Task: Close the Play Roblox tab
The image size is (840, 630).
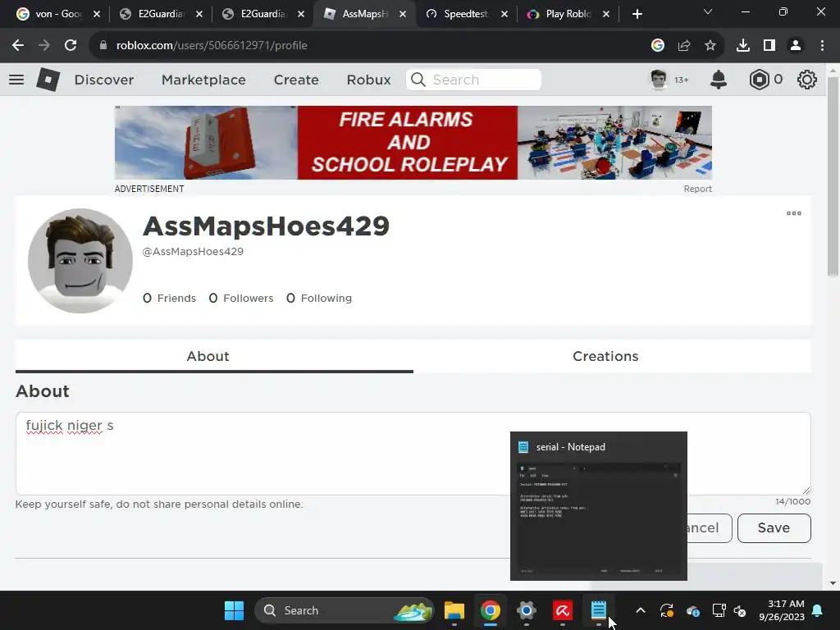Action: pos(606,14)
